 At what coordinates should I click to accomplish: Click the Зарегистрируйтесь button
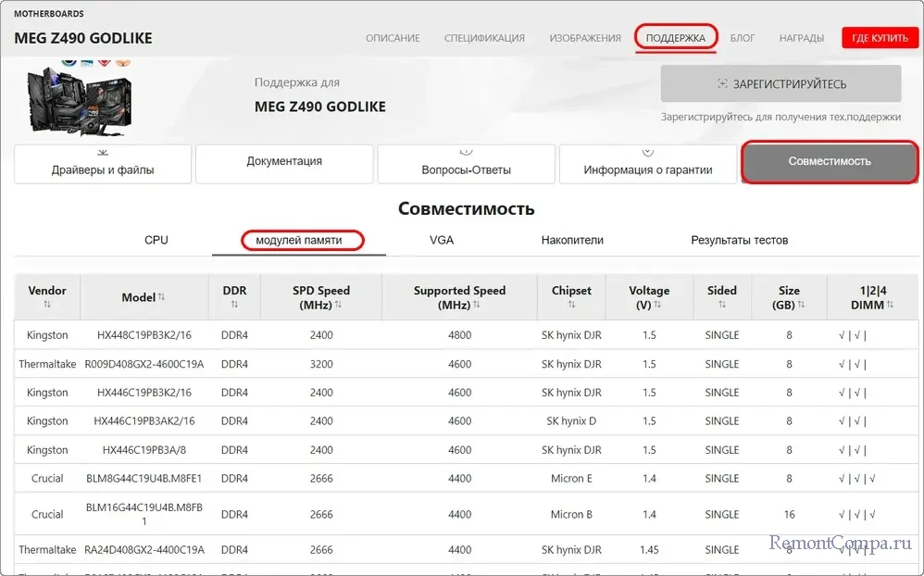coord(780,84)
